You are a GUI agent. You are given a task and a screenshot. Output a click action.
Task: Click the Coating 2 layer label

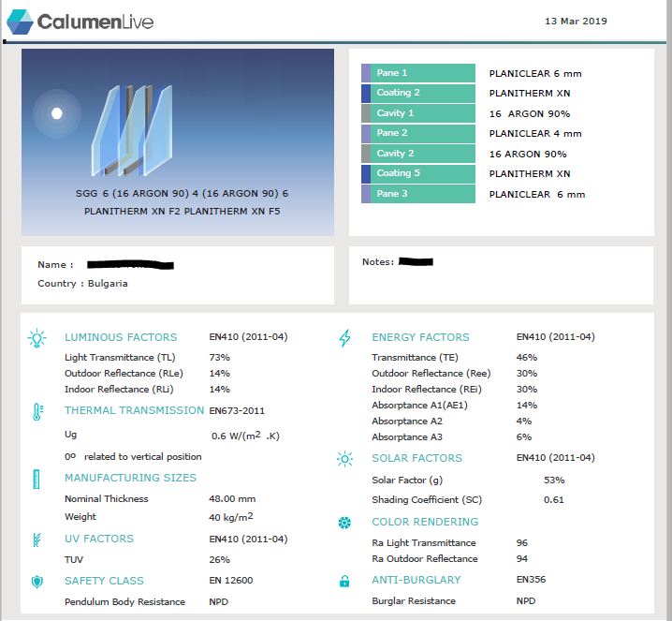[x=424, y=93]
